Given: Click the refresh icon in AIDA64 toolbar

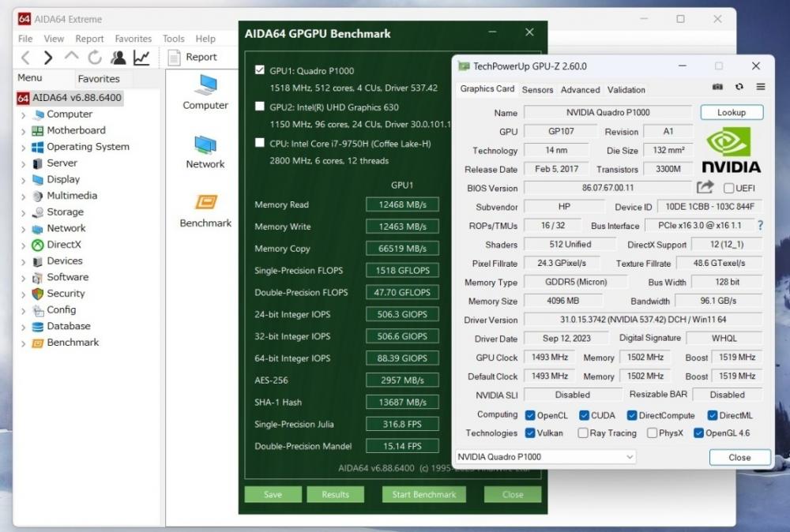Looking at the screenshot, I should point(95,58).
